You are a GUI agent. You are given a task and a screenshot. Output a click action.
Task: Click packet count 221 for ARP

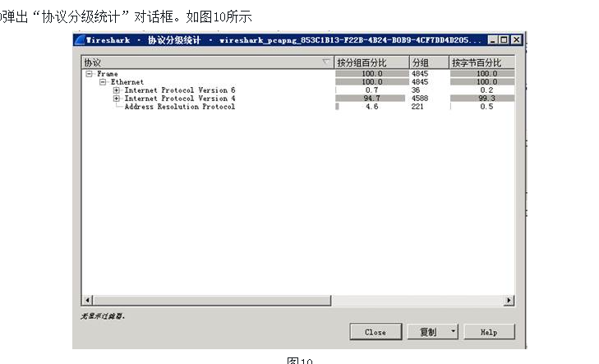coord(417,107)
